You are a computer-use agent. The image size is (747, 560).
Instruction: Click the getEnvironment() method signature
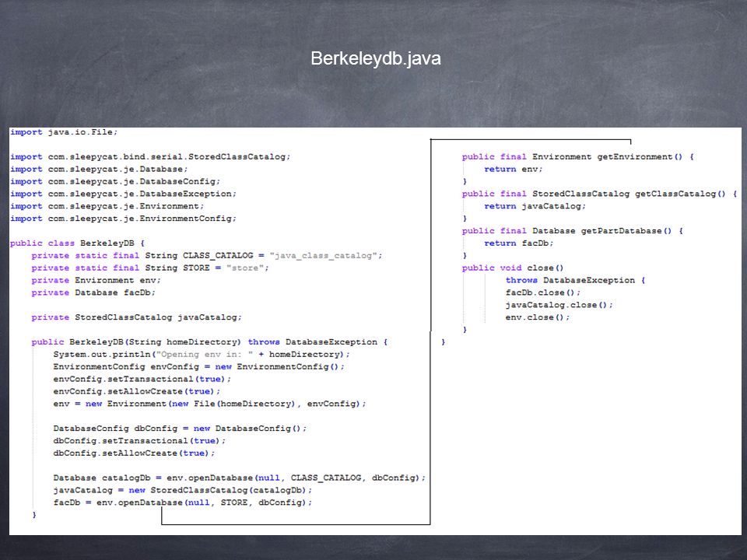tap(578, 156)
